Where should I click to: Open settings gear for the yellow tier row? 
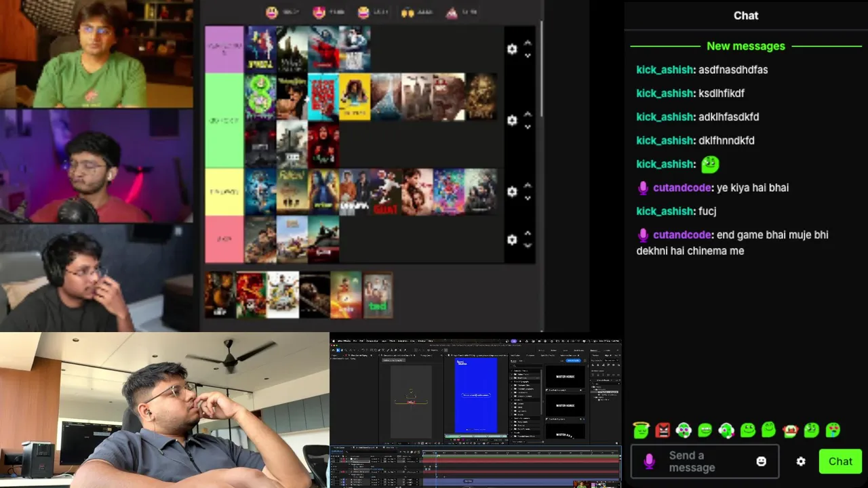pyautogui.click(x=512, y=192)
